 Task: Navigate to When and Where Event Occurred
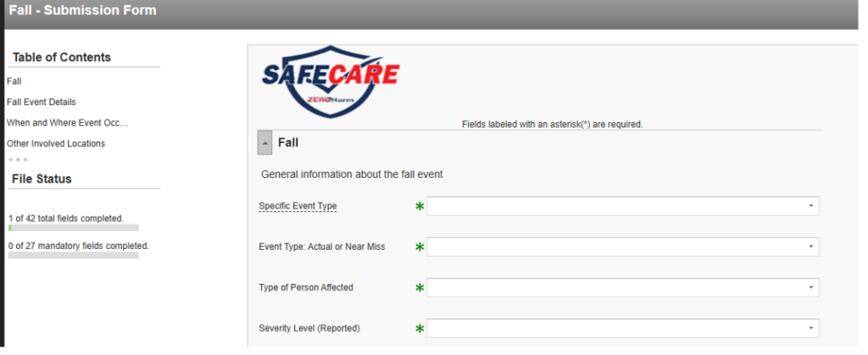click(x=67, y=123)
